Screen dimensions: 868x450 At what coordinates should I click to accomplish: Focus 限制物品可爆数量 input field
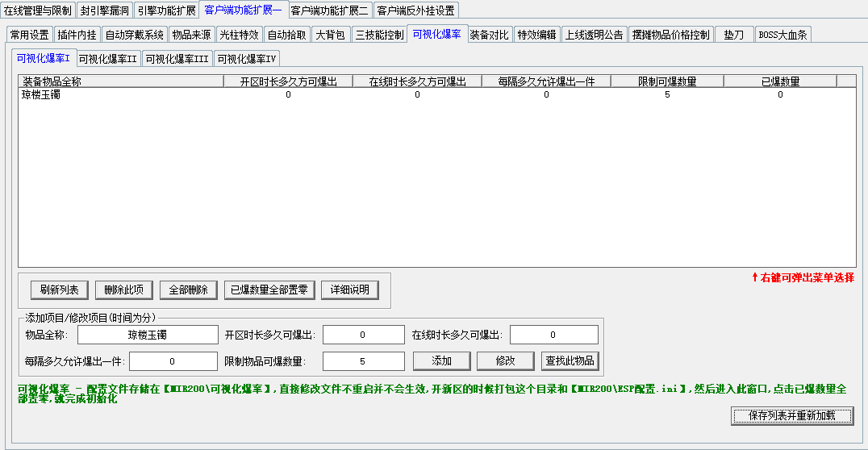[x=364, y=360]
